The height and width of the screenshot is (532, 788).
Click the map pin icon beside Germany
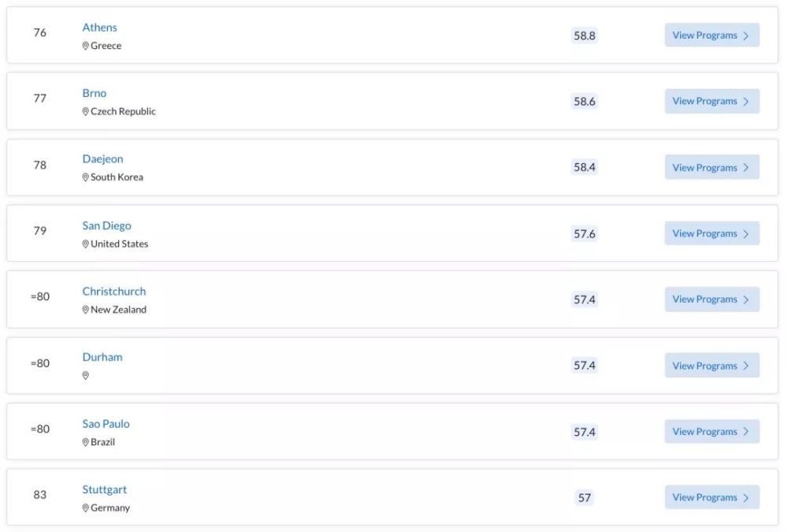click(85, 508)
